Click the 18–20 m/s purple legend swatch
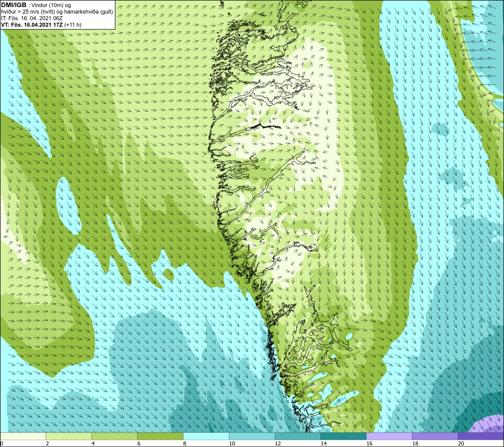The image size is (504, 447). pyautogui.click(x=435, y=436)
